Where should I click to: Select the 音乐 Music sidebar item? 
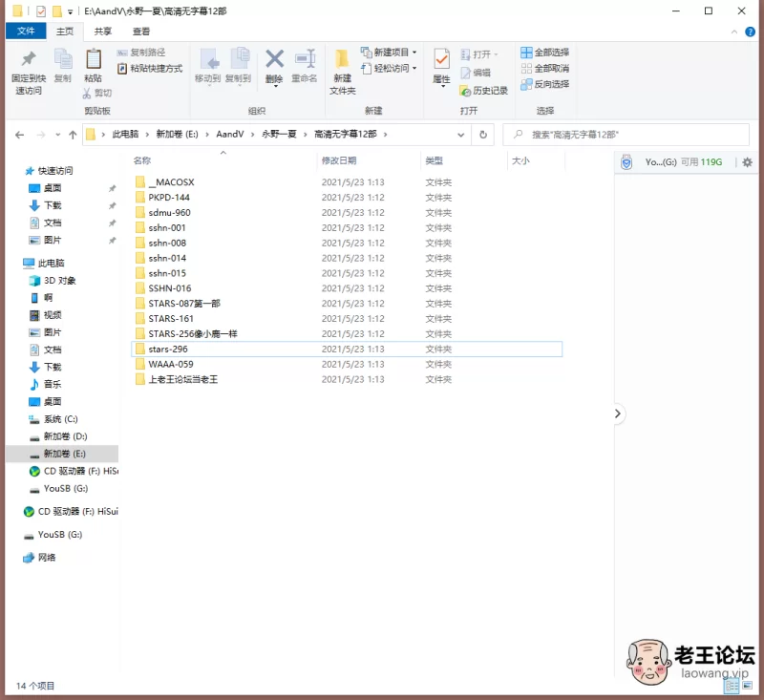click(45, 384)
